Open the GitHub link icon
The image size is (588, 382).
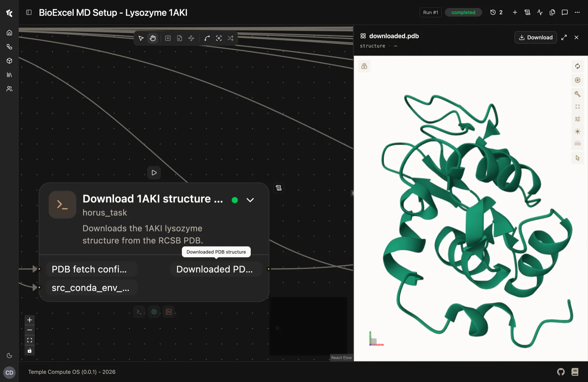(x=561, y=372)
